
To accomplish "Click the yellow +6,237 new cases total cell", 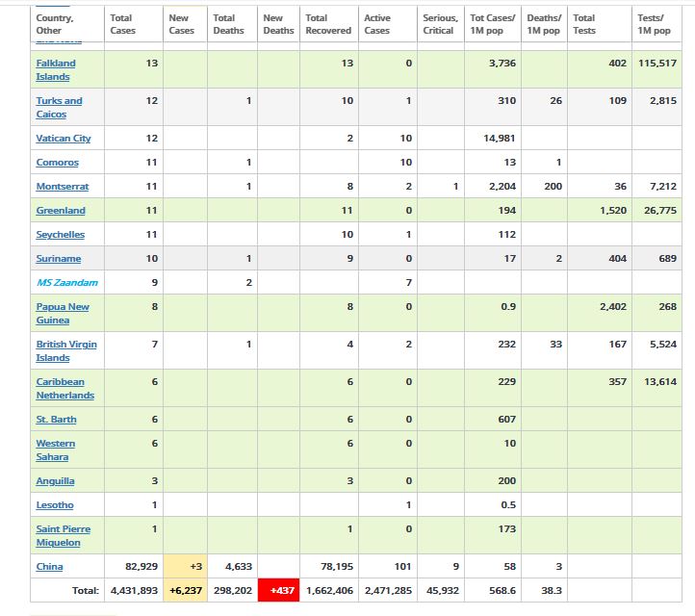I will 185,591.
